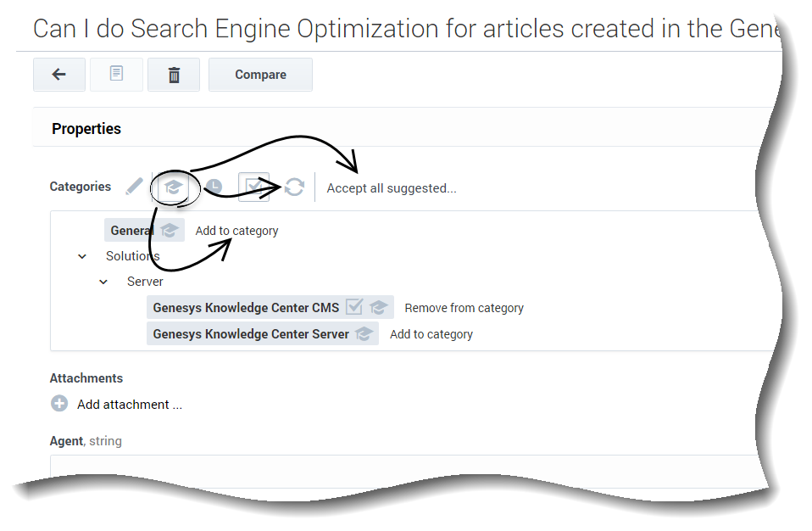Open the Compare view
Image resolution: width=812 pixels, height=531 pixels.
pyautogui.click(x=260, y=75)
